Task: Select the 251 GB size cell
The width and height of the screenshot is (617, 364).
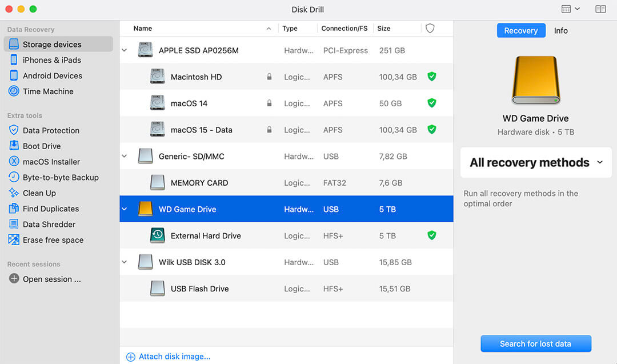Action: point(392,50)
